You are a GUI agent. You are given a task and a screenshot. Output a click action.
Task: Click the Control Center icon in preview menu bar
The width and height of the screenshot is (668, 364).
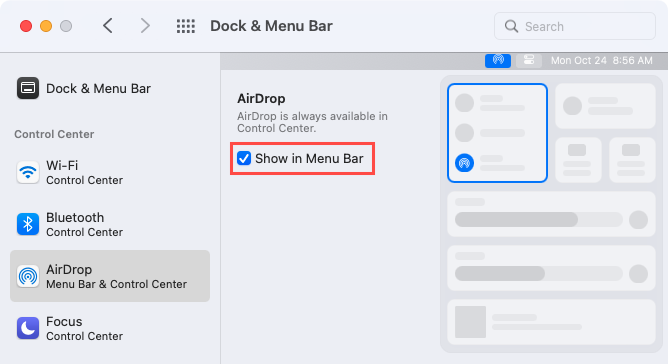tap(529, 60)
